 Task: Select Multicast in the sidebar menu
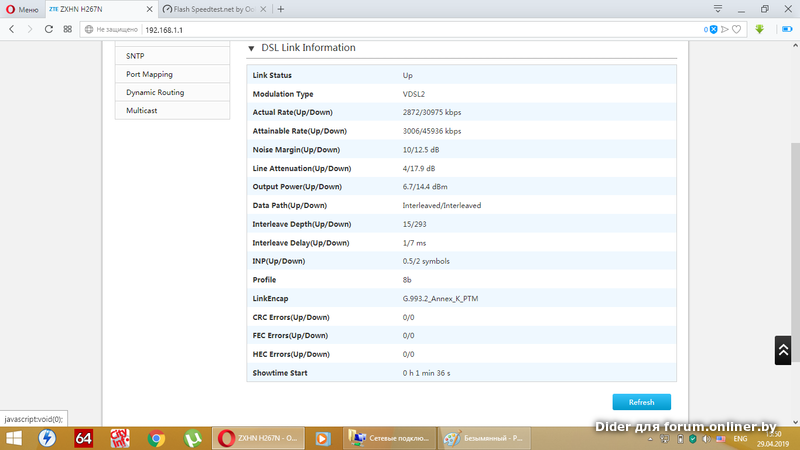point(143,110)
